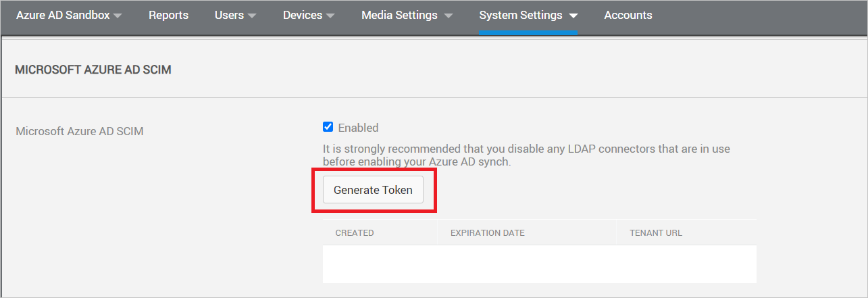
Task: Open the Devices menu
Action: tap(303, 15)
